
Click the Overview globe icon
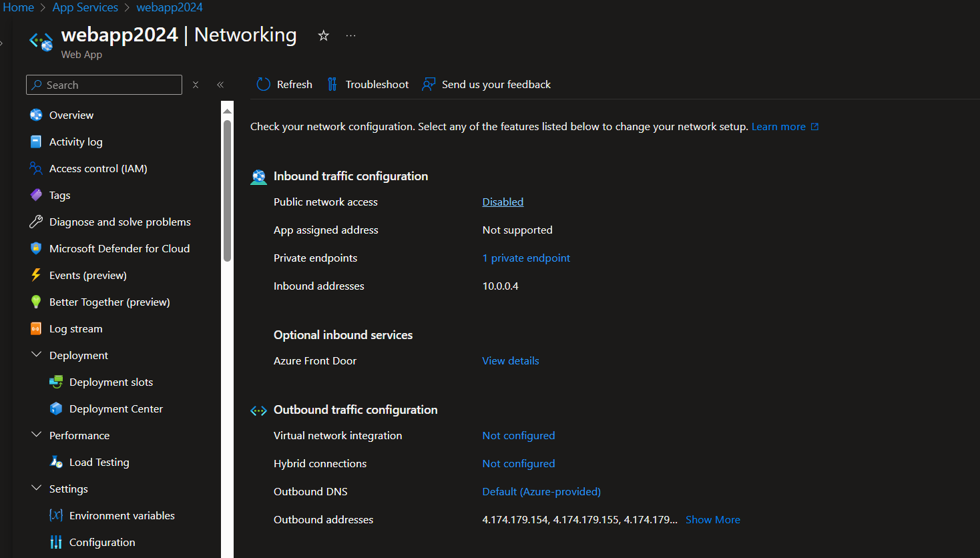(x=36, y=115)
